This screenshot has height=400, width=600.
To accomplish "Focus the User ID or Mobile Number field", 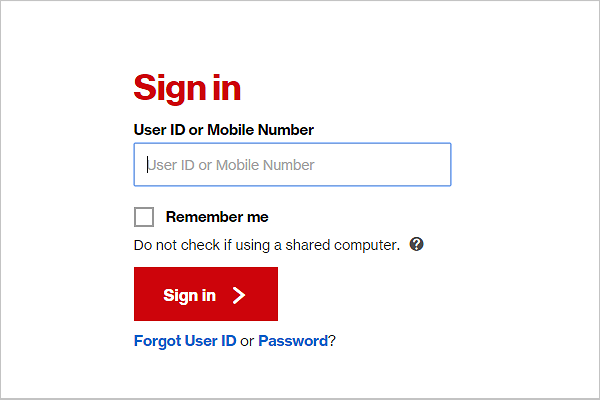I will click(x=292, y=165).
